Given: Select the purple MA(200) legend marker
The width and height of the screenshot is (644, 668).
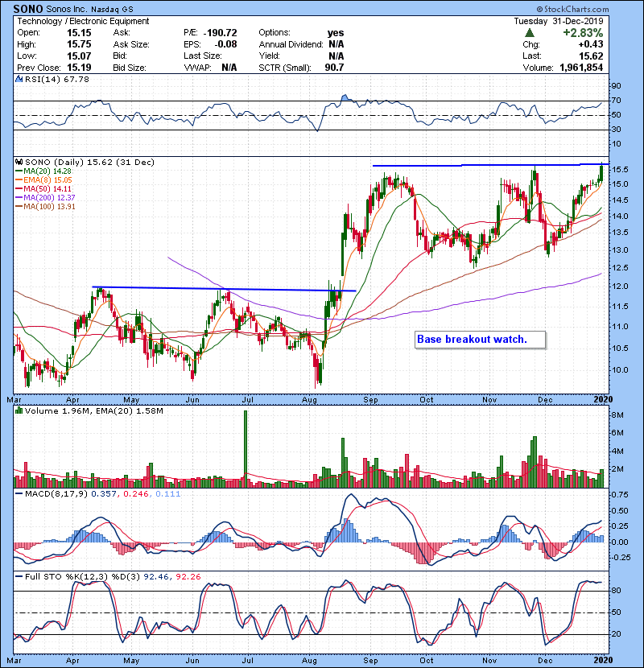Looking at the screenshot, I should (19, 198).
